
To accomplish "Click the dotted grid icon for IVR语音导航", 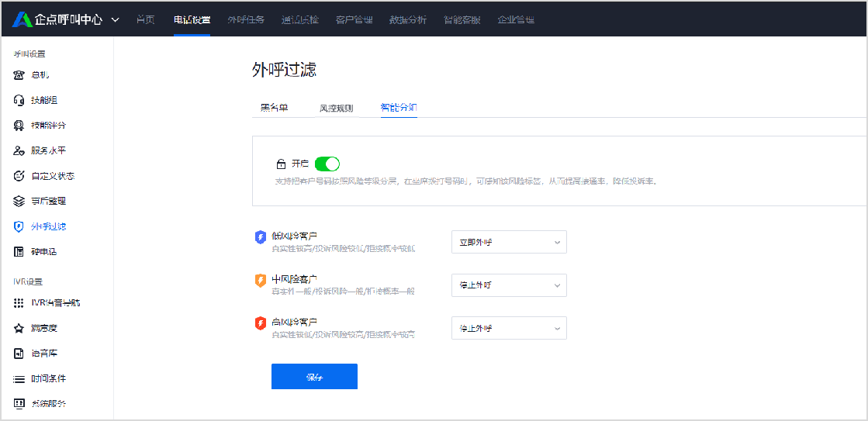I will click(x=19, y=302).
